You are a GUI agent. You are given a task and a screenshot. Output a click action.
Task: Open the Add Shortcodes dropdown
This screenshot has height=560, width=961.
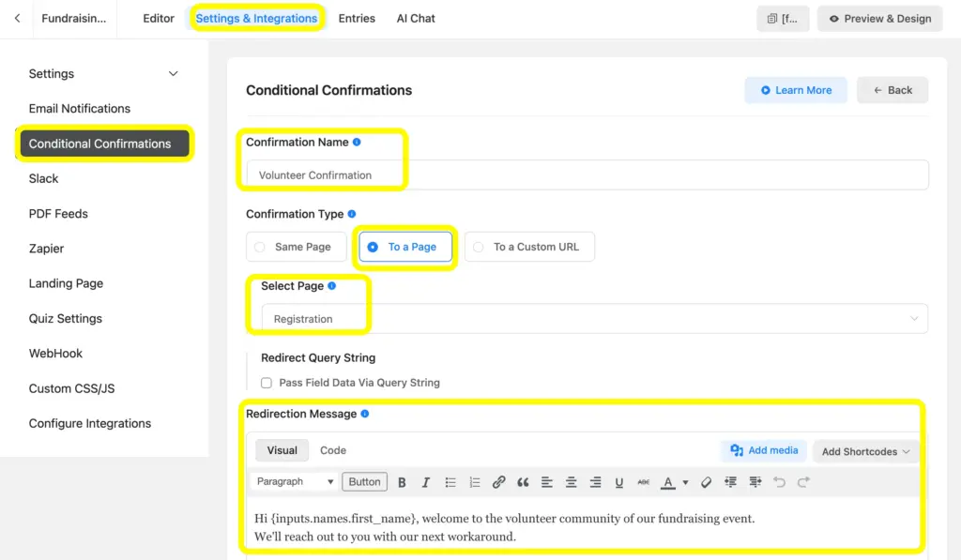tap(865, 451)
